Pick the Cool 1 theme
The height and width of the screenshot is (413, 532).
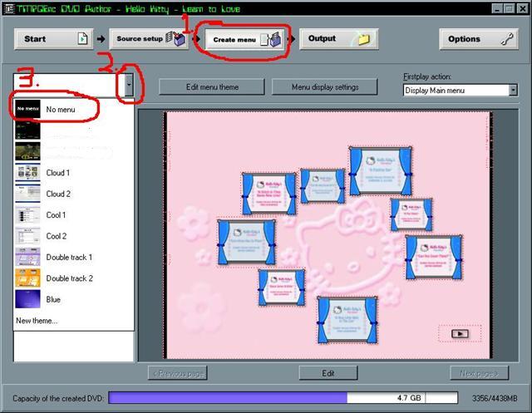pos(74,215)
